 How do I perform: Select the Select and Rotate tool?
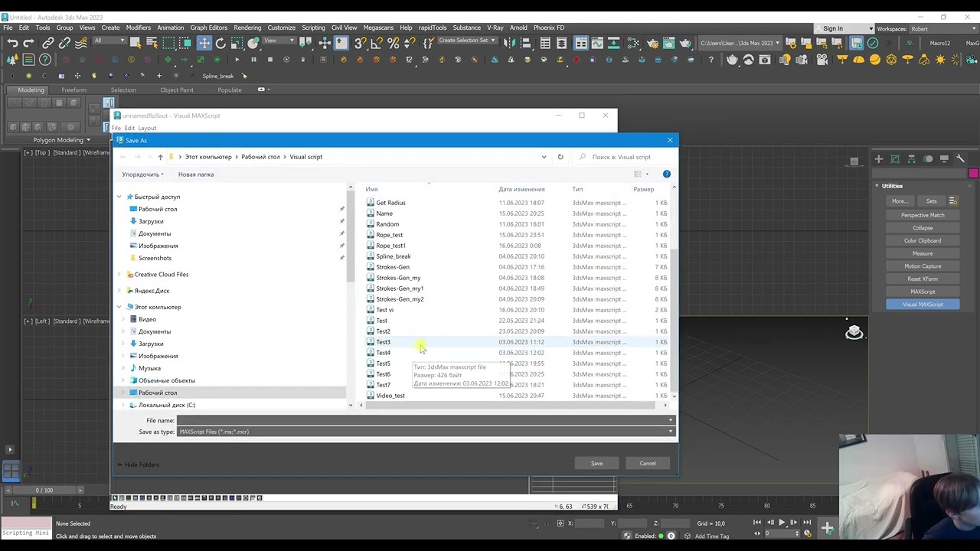[220, 44]
